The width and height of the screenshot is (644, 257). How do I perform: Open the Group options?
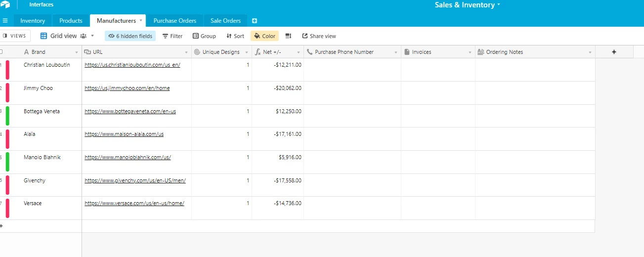pos(204,36)
